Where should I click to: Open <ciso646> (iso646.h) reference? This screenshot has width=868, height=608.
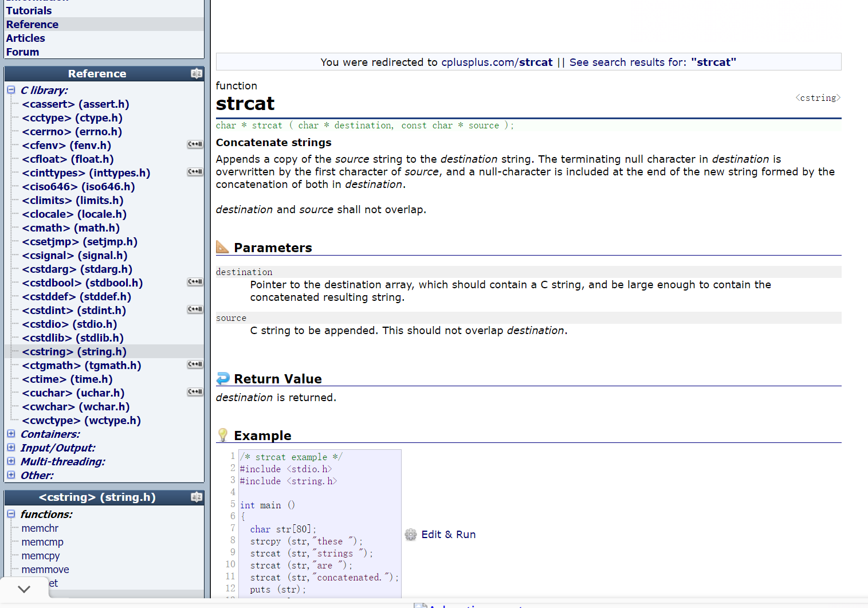[78, 186]
